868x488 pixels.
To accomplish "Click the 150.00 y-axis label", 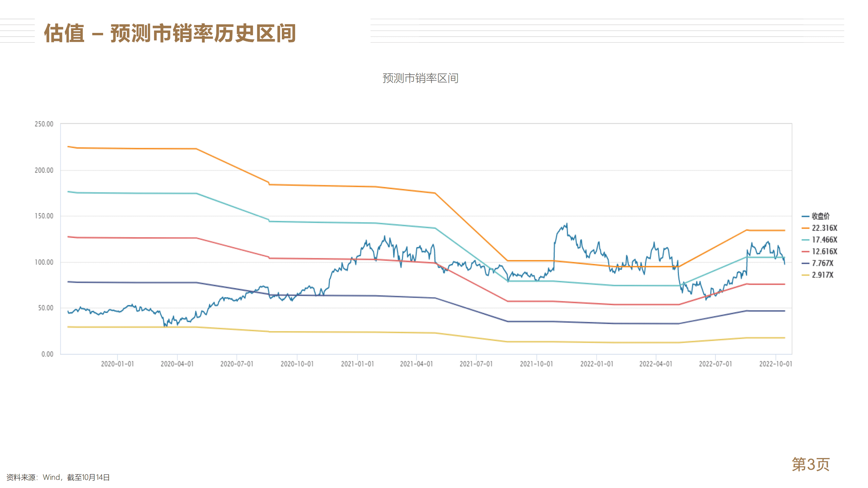I will click(x=44, y=216).
